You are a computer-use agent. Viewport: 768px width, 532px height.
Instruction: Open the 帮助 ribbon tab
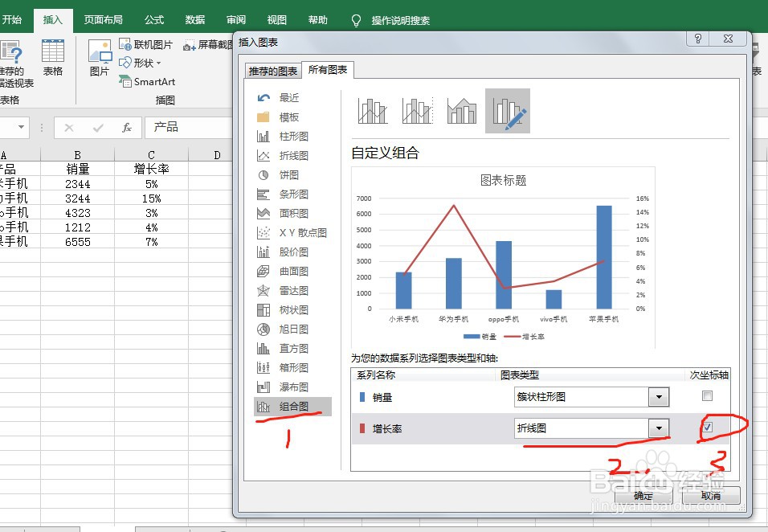pos(318,20)
